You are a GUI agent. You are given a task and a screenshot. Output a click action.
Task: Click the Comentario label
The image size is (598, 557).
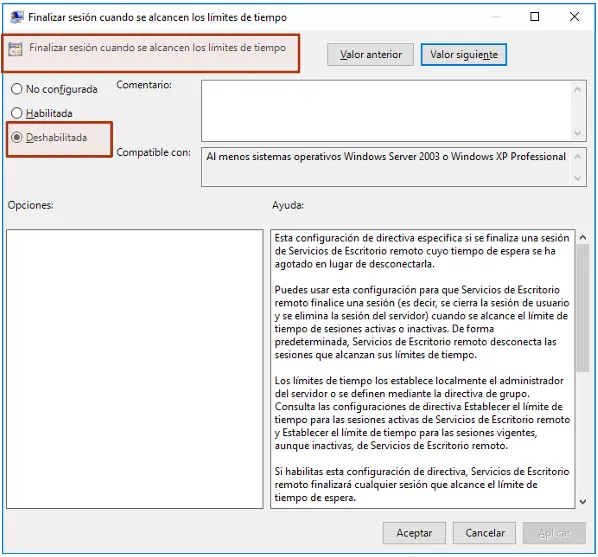pyautogui.click(x=144, y=85)
